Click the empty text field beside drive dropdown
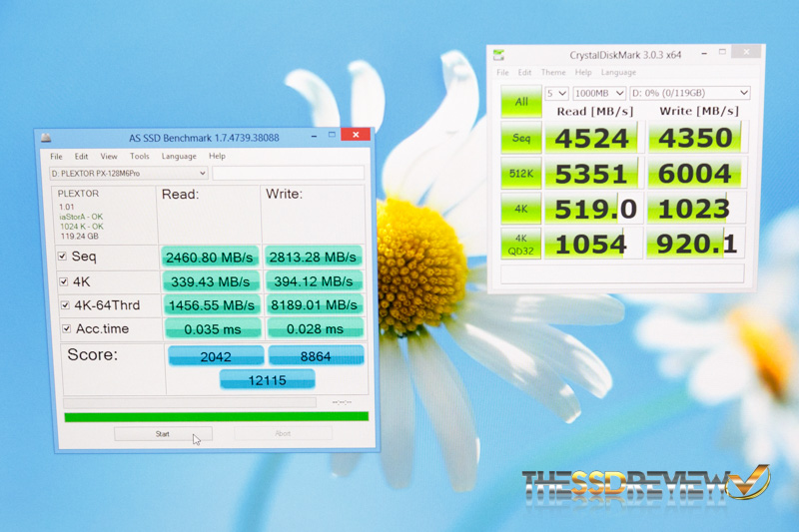 [289, 173]
